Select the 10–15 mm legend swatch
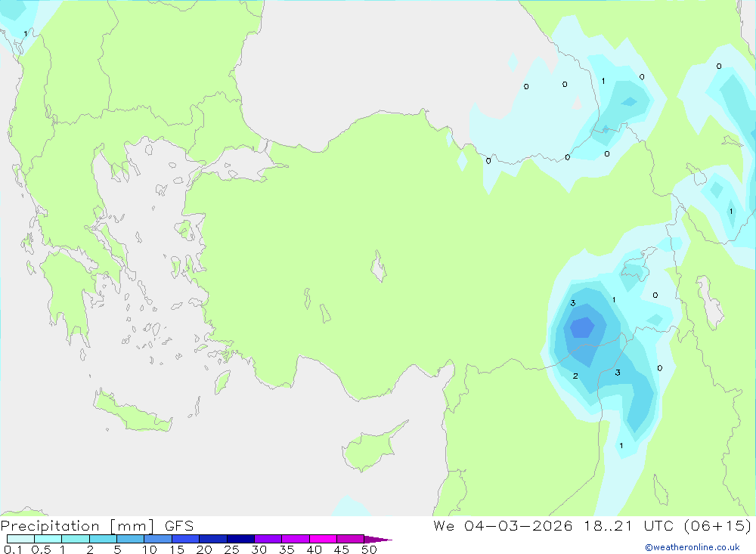This screenshot has width=756, height=554. tap(158, 539)
